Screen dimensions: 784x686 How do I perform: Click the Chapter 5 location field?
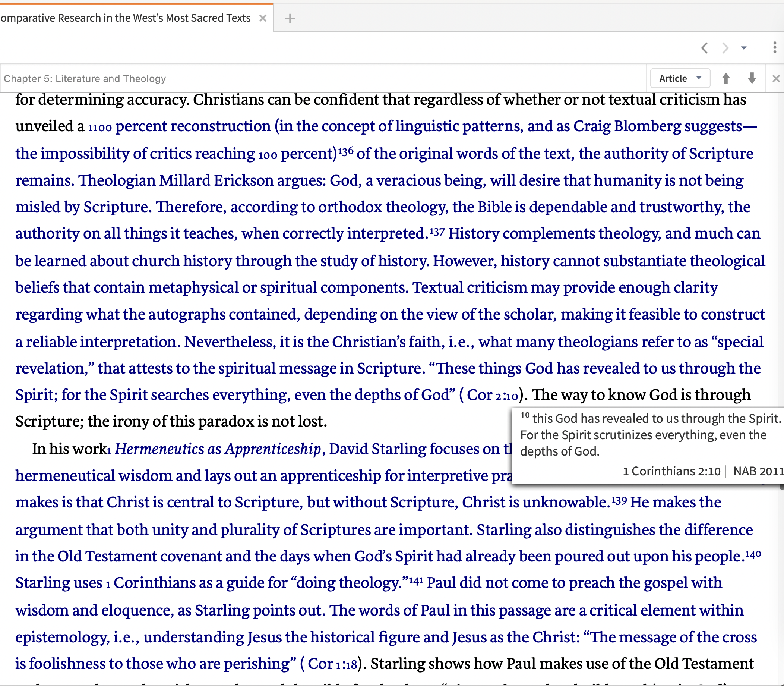click(85, 78)
